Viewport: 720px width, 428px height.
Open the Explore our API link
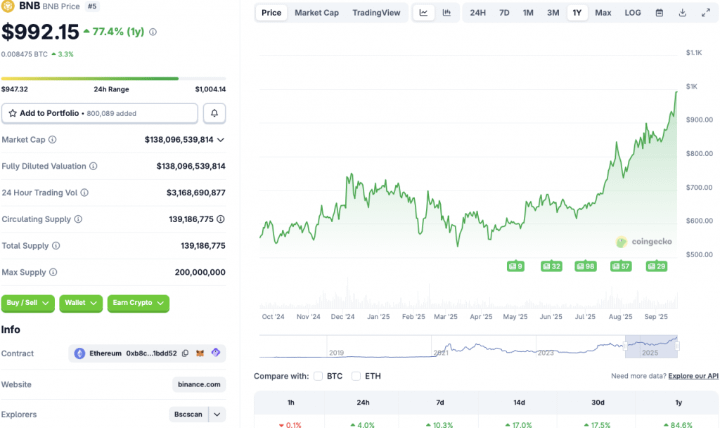(x=693, y=376)
